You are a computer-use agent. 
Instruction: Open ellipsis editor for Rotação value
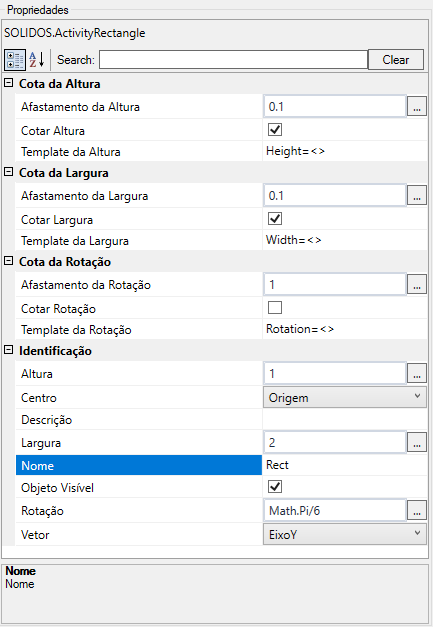click(x=417, y=510)
